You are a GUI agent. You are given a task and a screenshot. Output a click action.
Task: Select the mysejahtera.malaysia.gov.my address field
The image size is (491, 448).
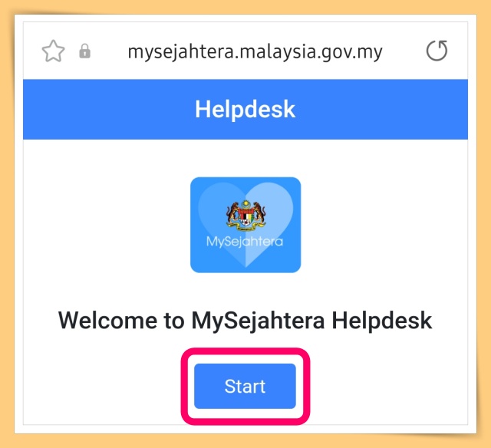255,51
